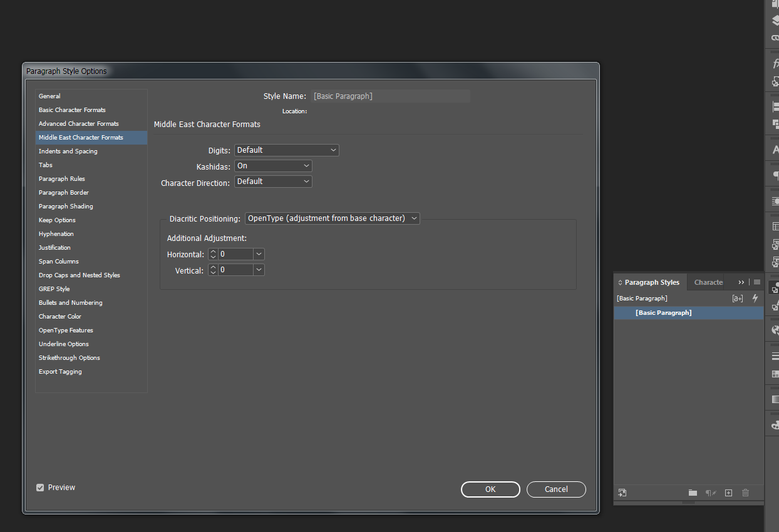This screenshot has height=532, width=779.
Task: Click the Clear Overrides pilcrow icon
Action: coord(711,493)
